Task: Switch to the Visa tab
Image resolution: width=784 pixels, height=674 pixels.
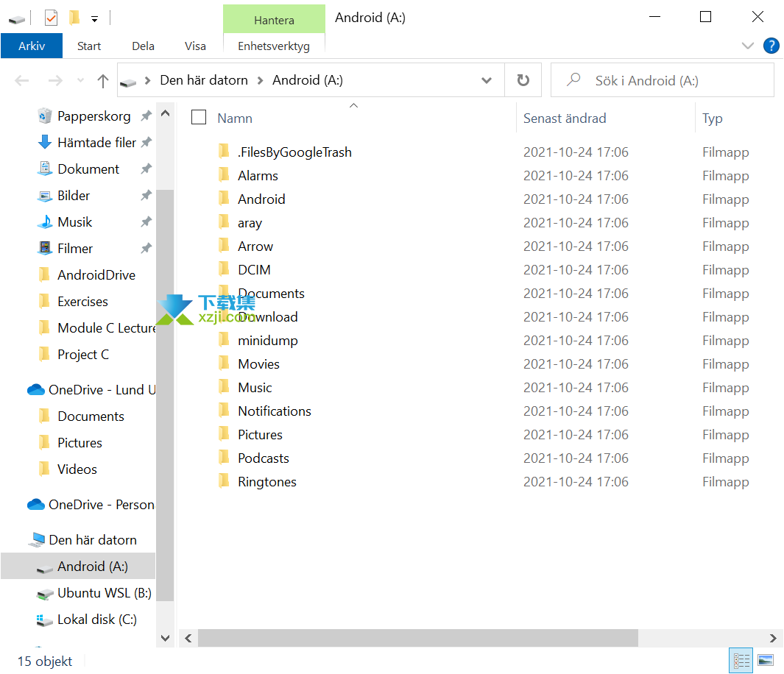Action: tap(195, 46)
